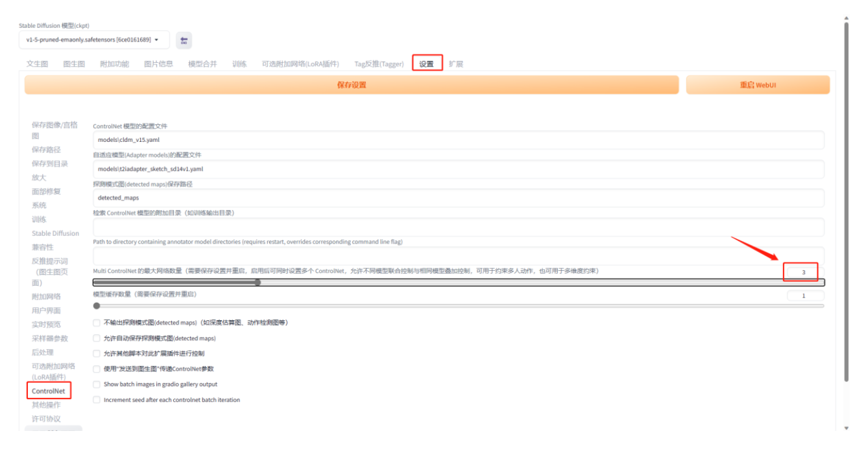Select ControlNet in the settings sidebar
Image resolution: width=868 pixels, height=464 pixels.
click(x=49, y=390)
